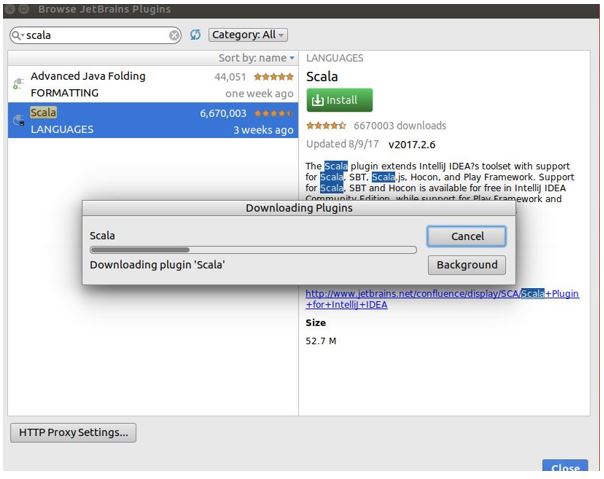This screenshot has height=479, width=604.
Task: Click the Scala heading in details pane
Action: [x=322, y=77]
